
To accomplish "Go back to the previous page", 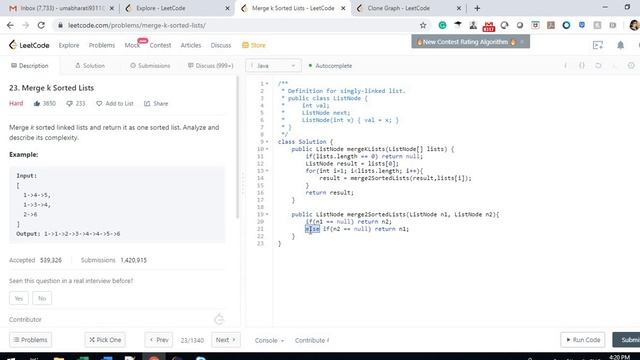I will point(10,25).
